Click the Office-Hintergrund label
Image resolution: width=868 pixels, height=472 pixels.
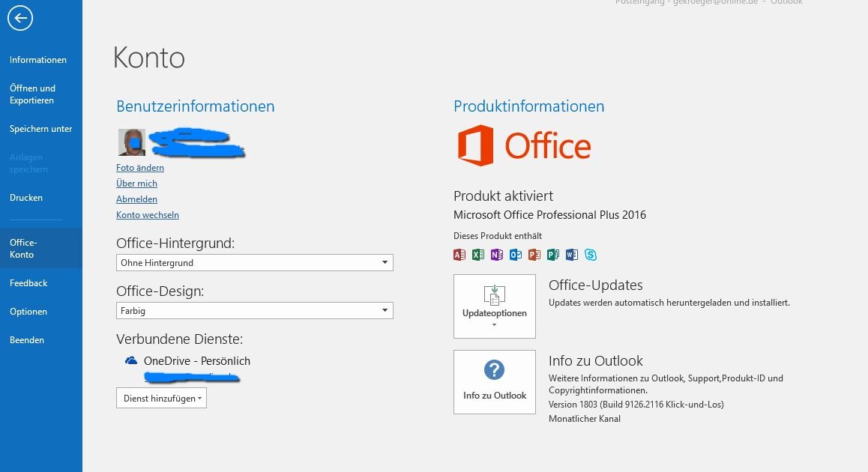point(175,243)
